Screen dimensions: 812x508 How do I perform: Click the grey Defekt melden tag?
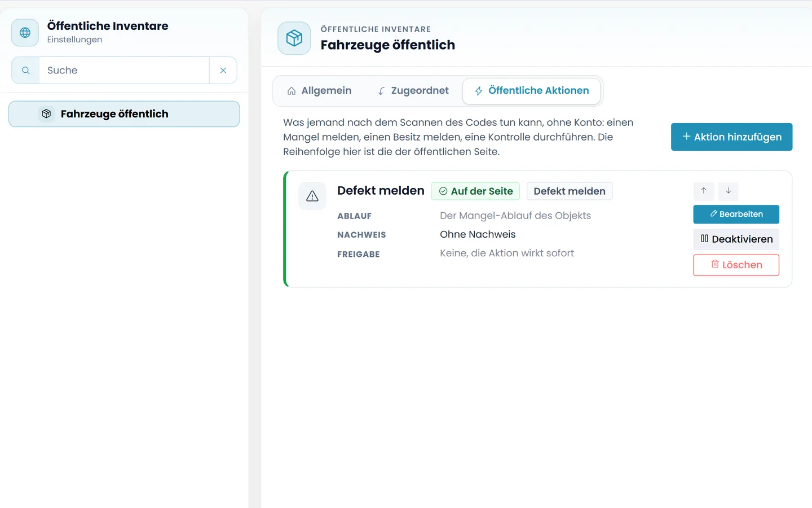(x=570, y=191)
